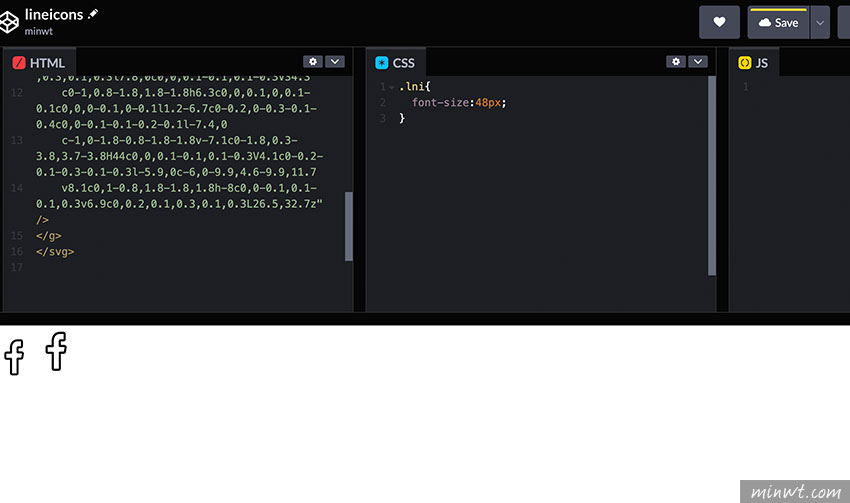850x503 pixels.
Task: Click the blue CSS asterisk icon
Action: coord(382,63)
